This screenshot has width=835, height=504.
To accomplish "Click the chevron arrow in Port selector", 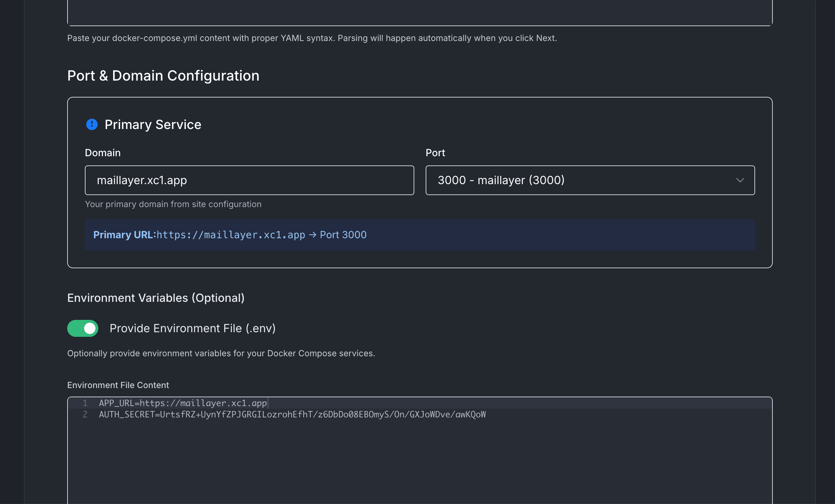I will pos(740,180).
